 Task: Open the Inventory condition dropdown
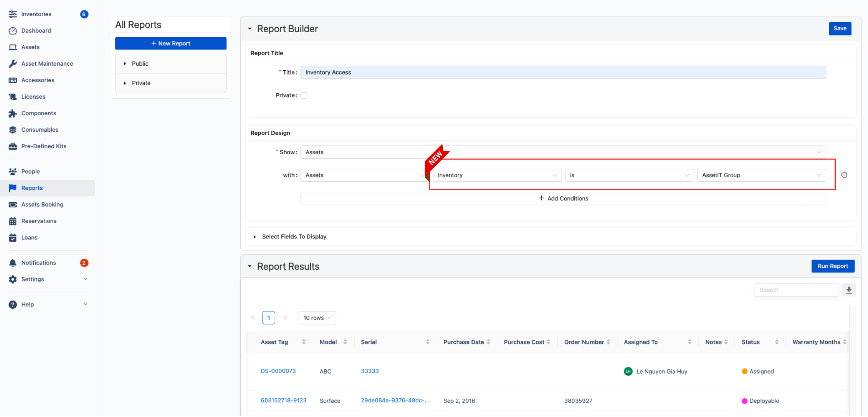(x=497, y=175)
